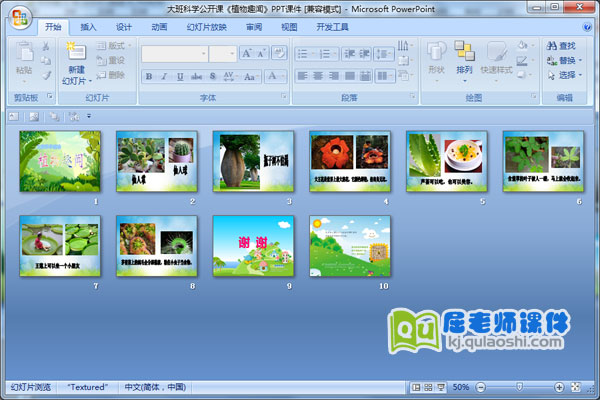Open the font name dropdown
The height and width of the screenshot is (400, 600).
point(204,54)
